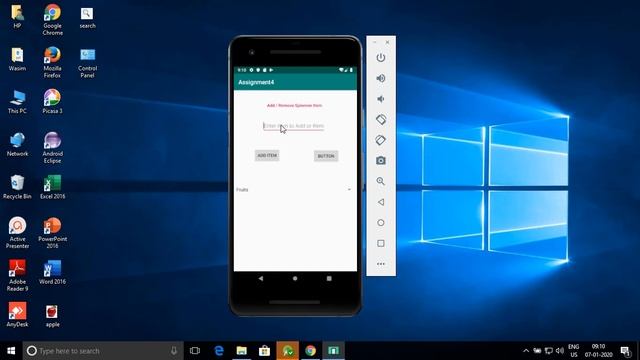Select the Wasim desktop folder
The height and width of the screenshot is (360, 640).
pyautogui.click(x=17, y=59)
